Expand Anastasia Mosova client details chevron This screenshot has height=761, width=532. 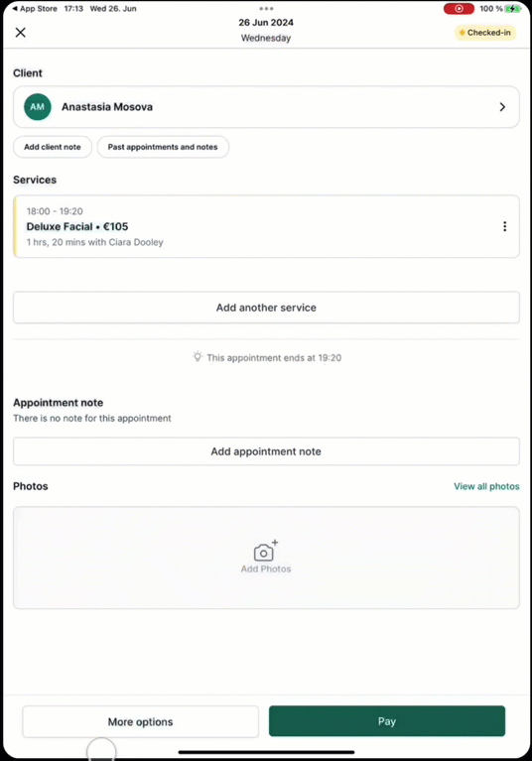(x=502, y=107)
